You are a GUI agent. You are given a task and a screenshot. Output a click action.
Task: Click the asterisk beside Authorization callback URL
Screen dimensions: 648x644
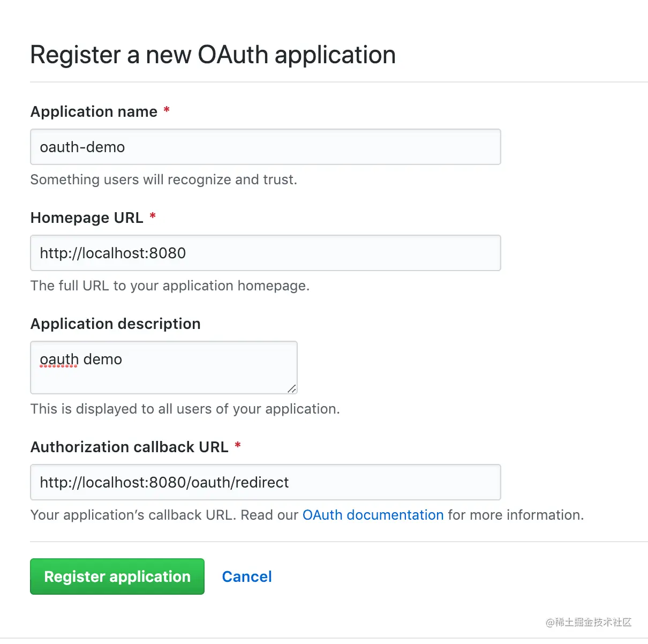[238, 446]
